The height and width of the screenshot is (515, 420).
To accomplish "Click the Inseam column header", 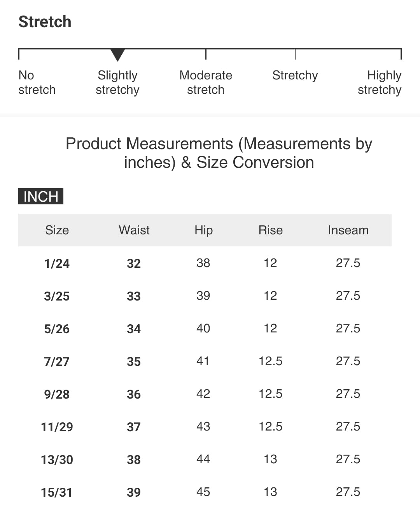I will pos(348,230).
